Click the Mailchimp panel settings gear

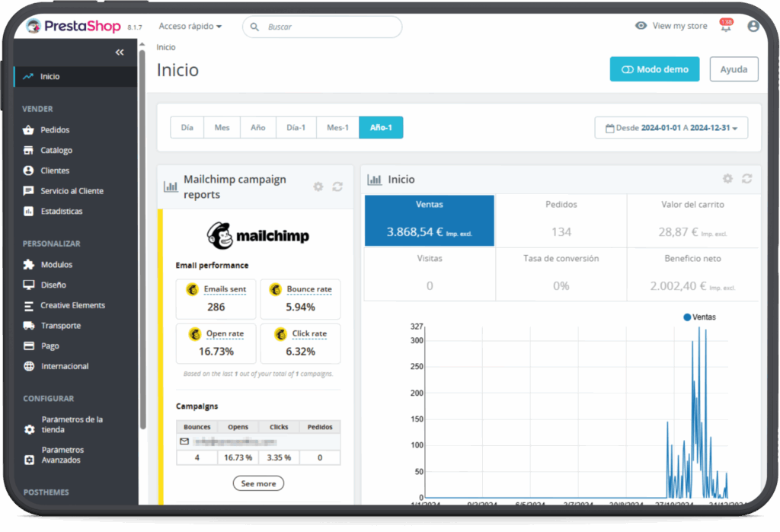[x=318, y=186]
